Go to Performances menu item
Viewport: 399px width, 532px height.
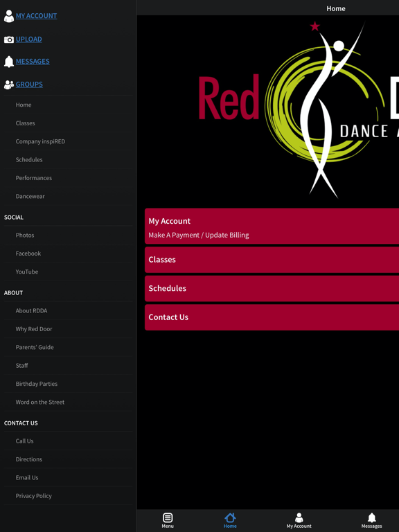(x=68, y=178)
